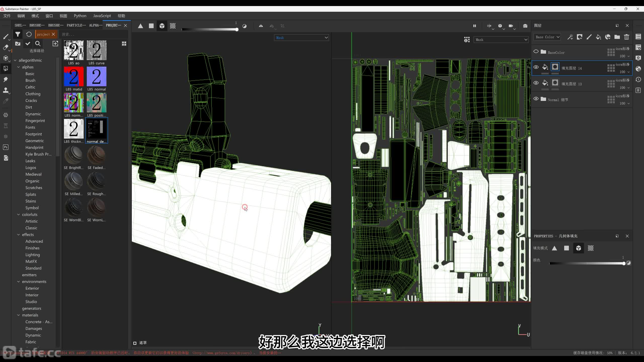Select the Smudge tool
This screenshot has height=362, width=644.
coord(6,79)
